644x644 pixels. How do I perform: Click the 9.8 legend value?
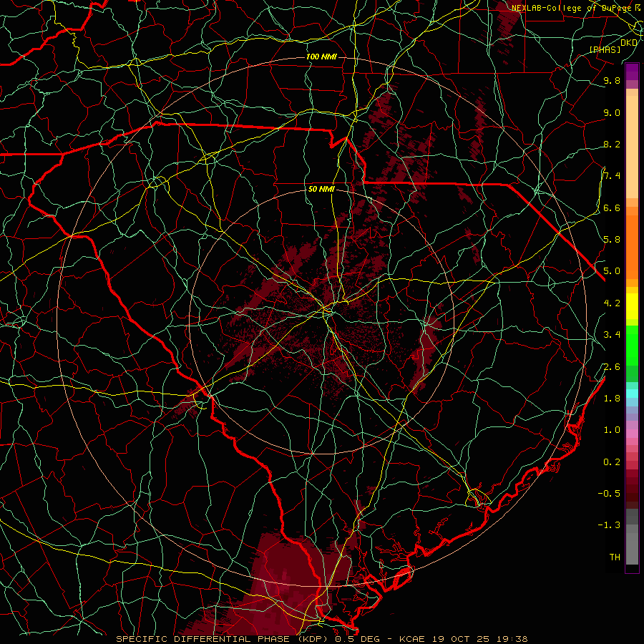tap(612, 80)
